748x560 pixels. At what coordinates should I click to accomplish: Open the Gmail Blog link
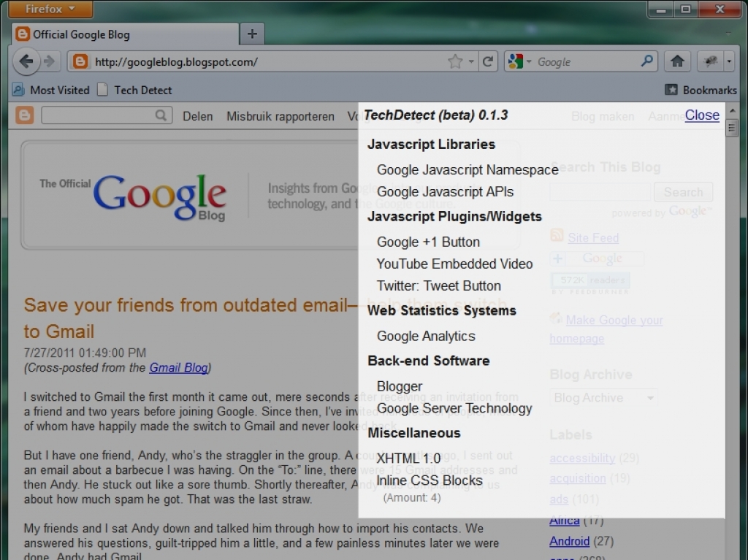tap(178, 368)
